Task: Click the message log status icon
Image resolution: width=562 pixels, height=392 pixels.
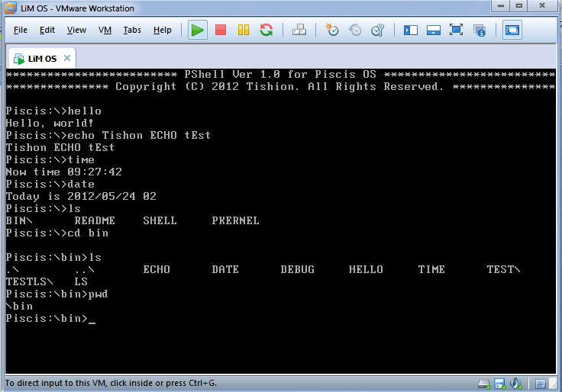Action: pyautogui.click(x=540, y=384)
